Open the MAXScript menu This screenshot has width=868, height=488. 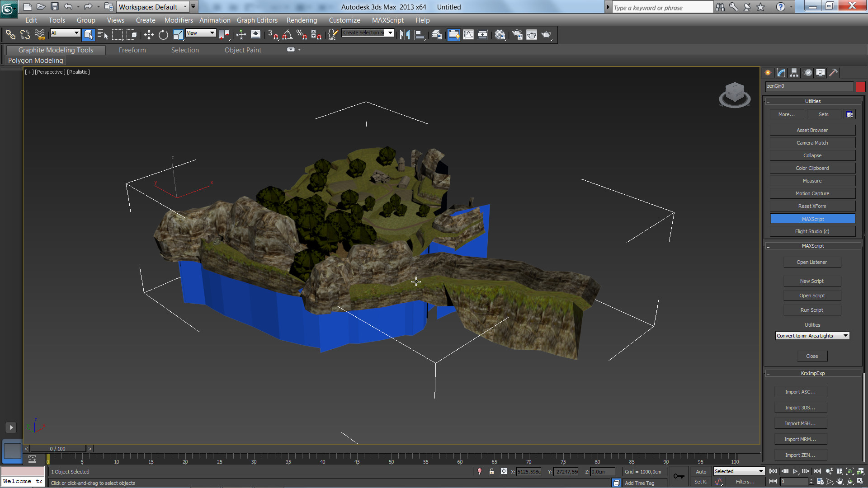point(387,20)
